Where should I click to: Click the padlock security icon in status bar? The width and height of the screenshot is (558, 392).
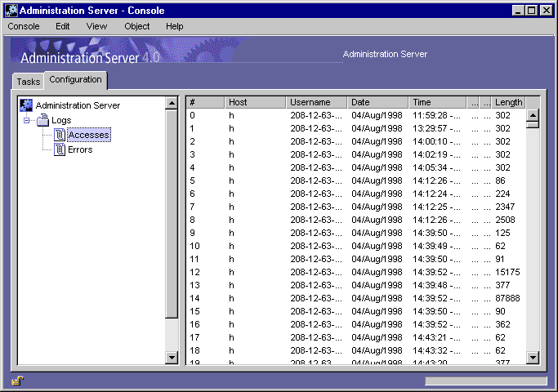tap(17, 381)
